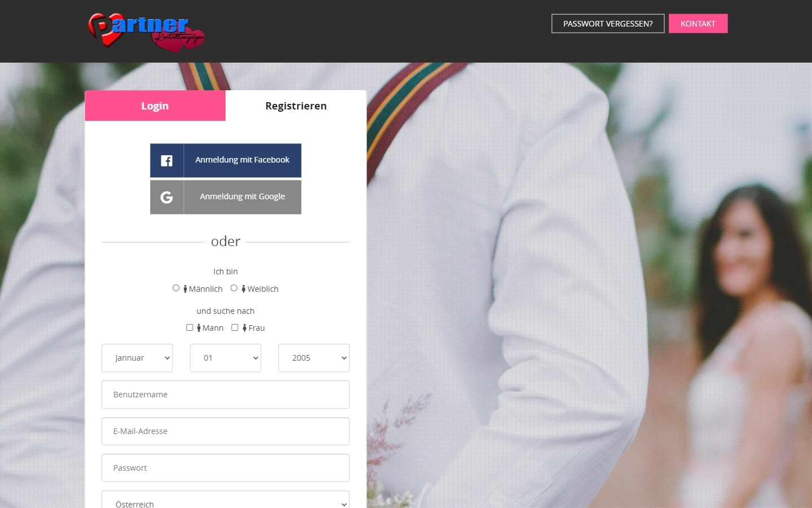This screenshot has height=508, width=812.
Task: Click the PASSWORT VERGESSEN? button
Action: click(608, 23)
